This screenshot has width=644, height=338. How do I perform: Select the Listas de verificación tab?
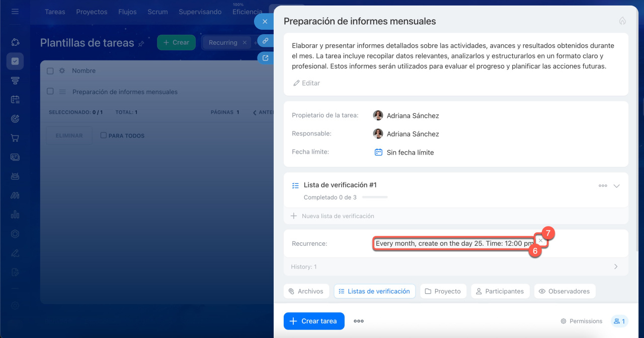pos(374,291)
